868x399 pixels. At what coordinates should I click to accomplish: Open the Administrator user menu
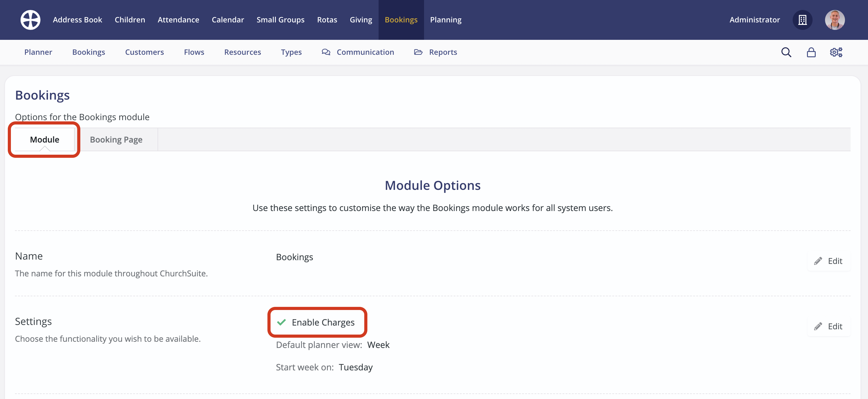pyautogui.click(x=754, y=20)
